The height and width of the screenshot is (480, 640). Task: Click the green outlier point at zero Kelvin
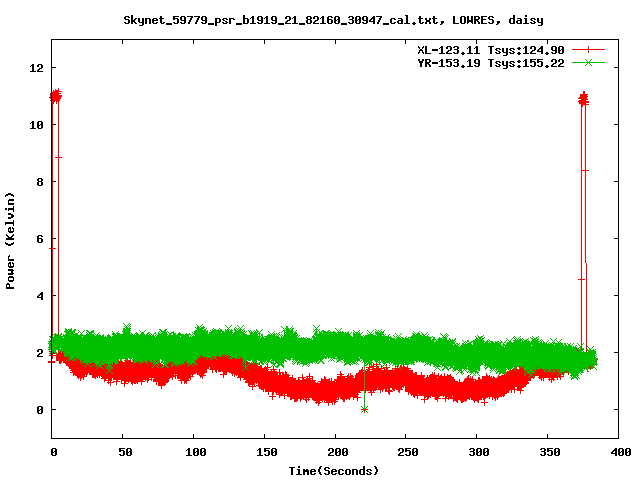[364, 409]
